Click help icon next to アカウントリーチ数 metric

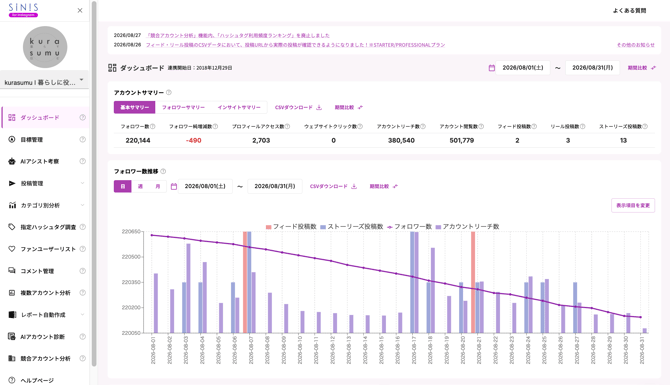point(423,126)
